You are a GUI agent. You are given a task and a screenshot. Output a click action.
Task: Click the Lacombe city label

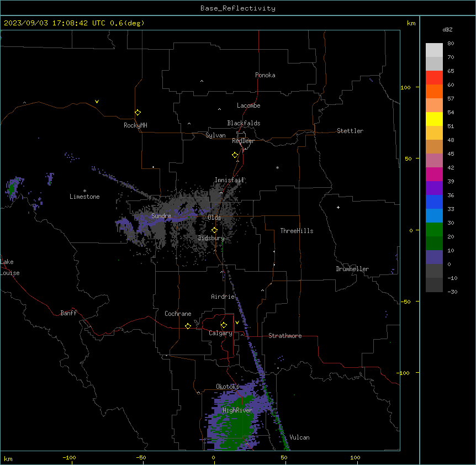pos(248,105)
